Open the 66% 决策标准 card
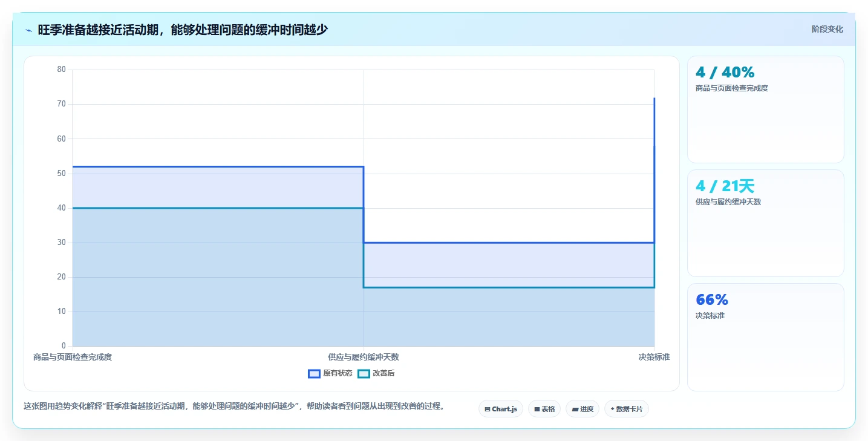Viewport: 868px width, 441px height. [766, 337]
